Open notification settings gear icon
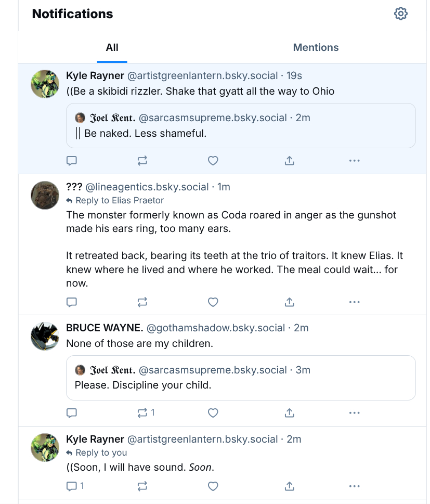Screen dimensions: 430x504 pyautogui.click(x=400, y=14)
